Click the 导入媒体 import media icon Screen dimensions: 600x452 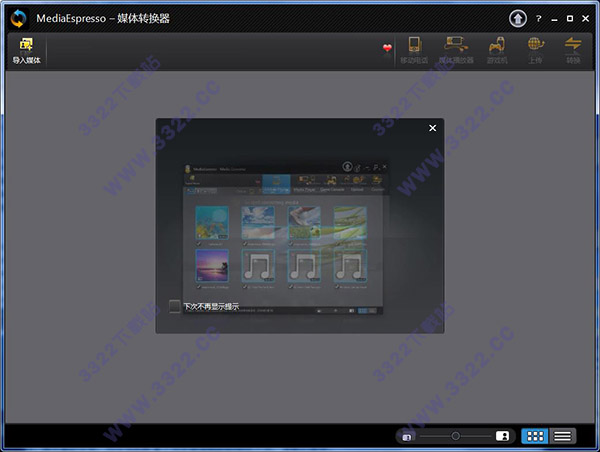pos(26,51)
